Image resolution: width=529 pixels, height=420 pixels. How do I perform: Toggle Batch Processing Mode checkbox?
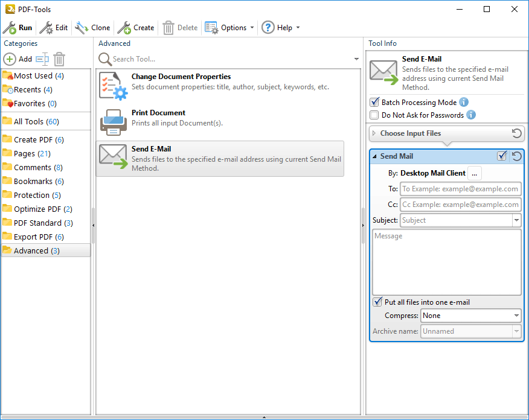point(374,102)
